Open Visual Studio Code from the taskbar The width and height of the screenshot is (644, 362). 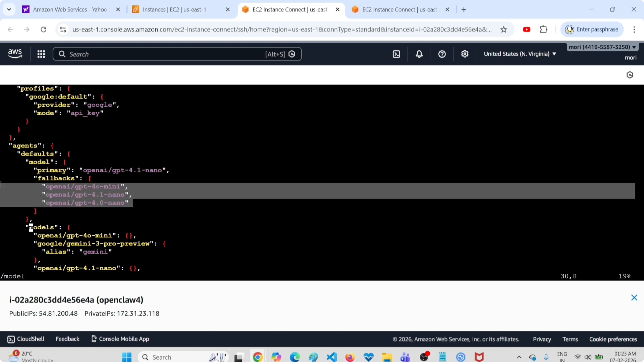tap(331, 357)
